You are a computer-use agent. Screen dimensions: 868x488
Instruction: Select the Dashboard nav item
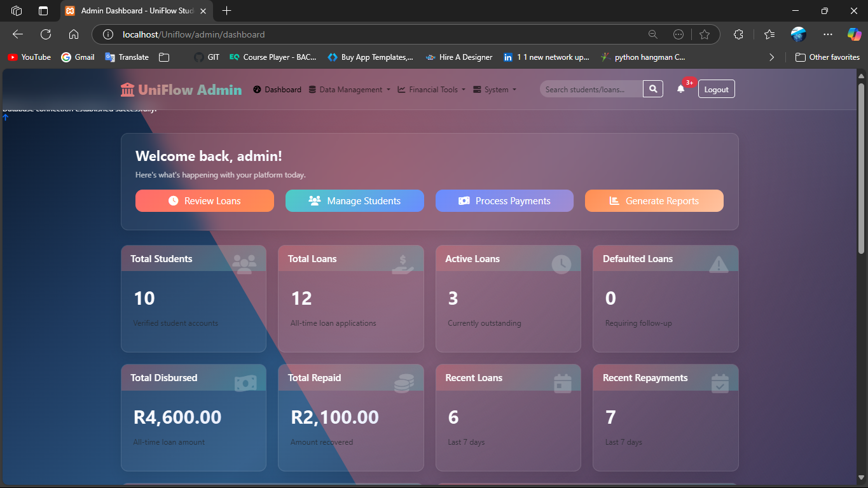click(x=277, y=90)
